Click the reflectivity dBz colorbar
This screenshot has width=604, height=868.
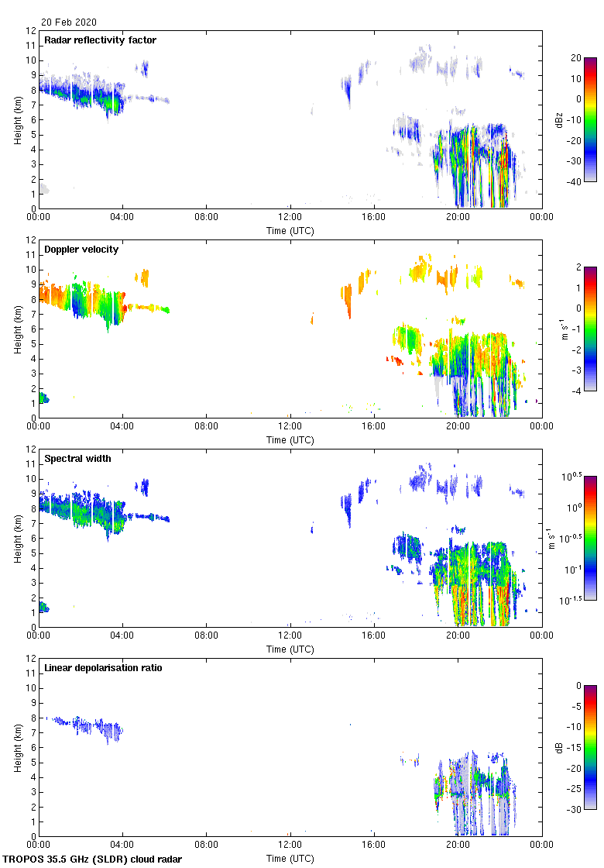click(590, 119)
